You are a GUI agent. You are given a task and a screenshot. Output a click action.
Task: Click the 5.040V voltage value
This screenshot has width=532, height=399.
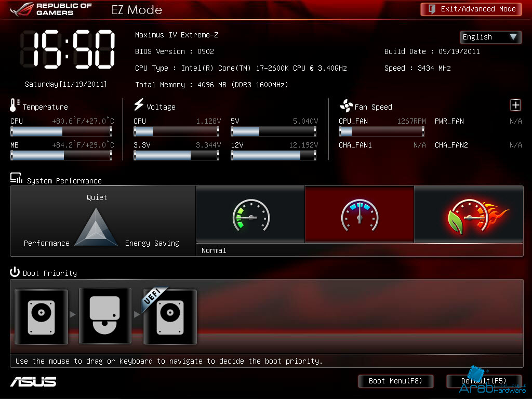point(305,121)
